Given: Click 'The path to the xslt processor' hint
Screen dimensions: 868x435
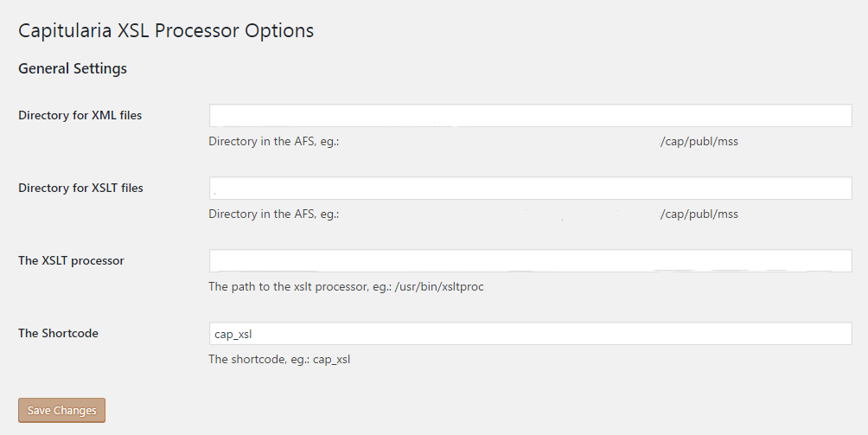Looking at the screenshot, I should (x=299, y=286).
